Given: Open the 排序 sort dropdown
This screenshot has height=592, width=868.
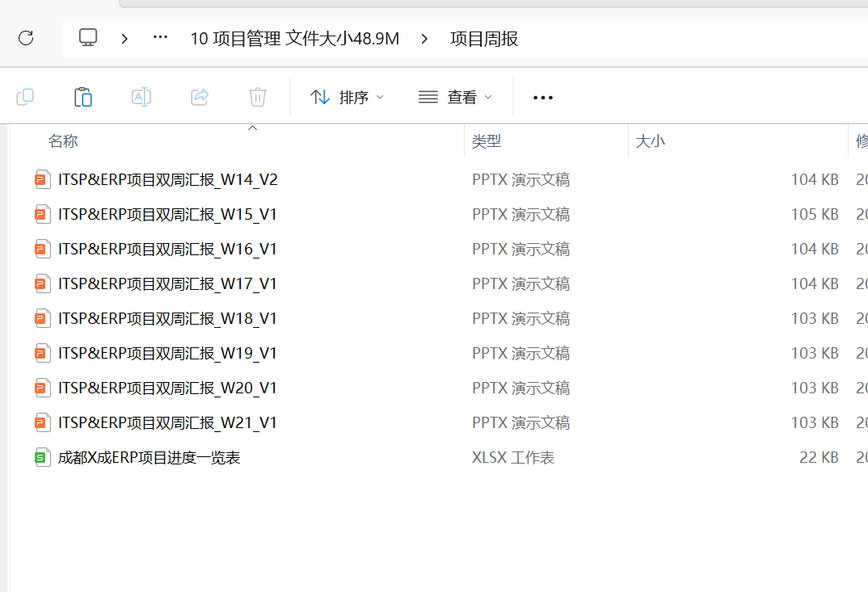Looking at the screenshot, I should pos(348,98).
